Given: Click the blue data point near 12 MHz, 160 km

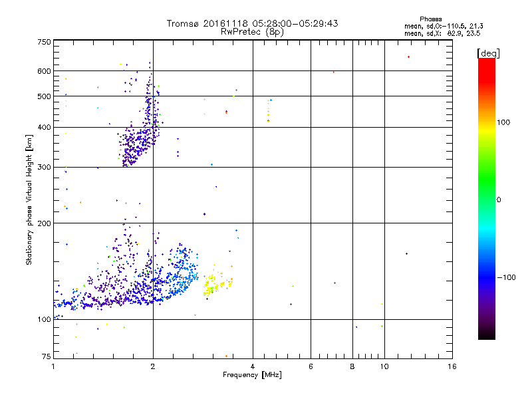Looking at the screenshot, I should [406, 254].
